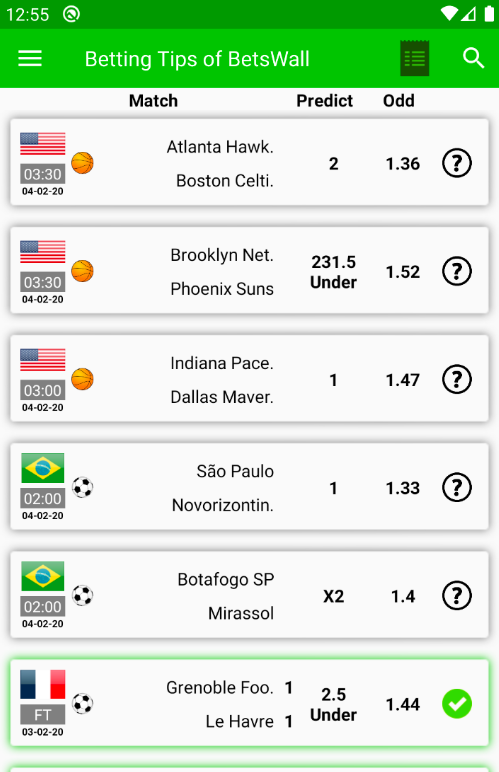Image resolution: width=499 pixels, height=772 pixels.
Task: Open the Brooklyn Net. vs Phoenix Suns card
Action: tap(250, 270)
